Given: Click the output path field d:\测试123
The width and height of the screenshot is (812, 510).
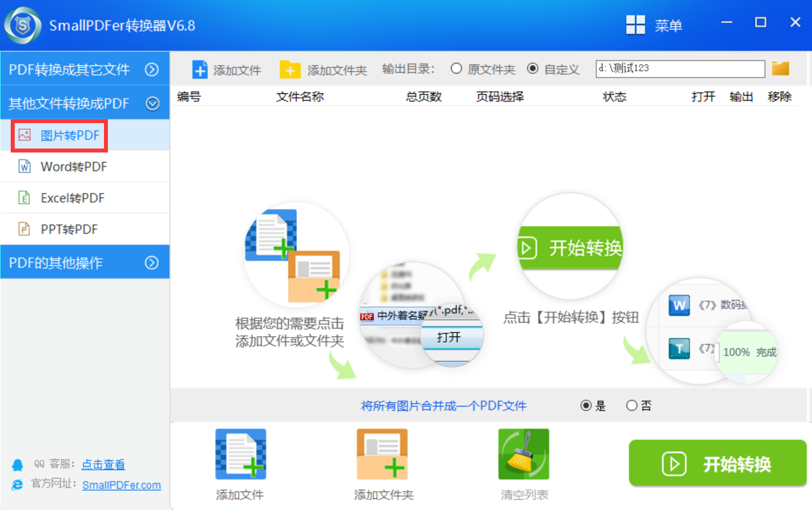Looking at the screenshot, I should pyautogui.click(x=680, y=68).
